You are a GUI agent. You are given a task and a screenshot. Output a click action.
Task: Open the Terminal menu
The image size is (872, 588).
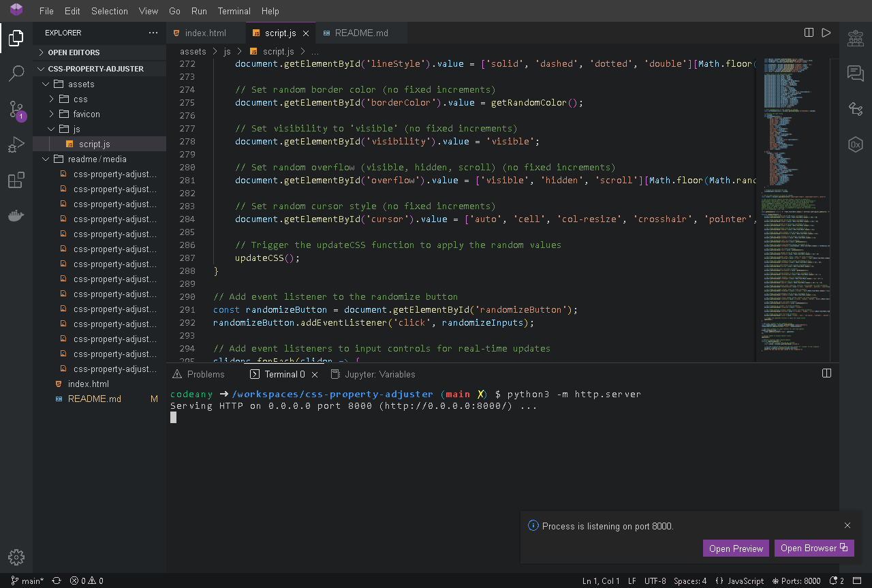coord(234,11)
